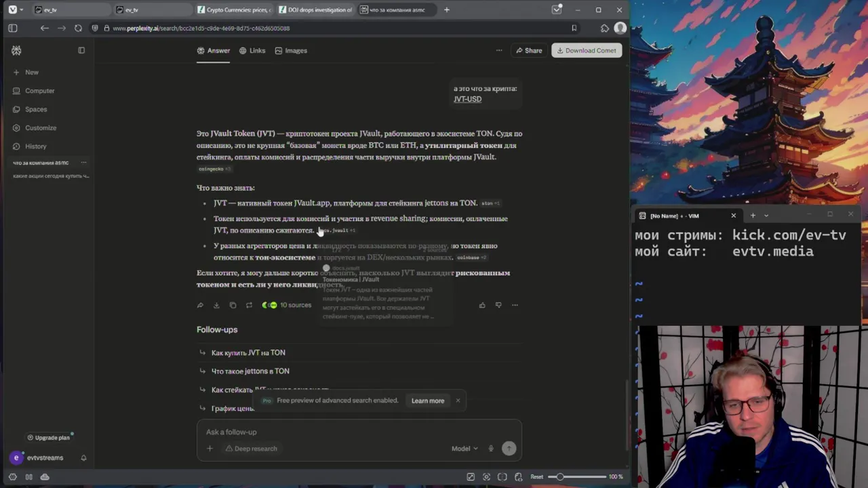Expand the workspace dropdown next to Vivaldi logo
868x488 pixels.
(22, 9)
